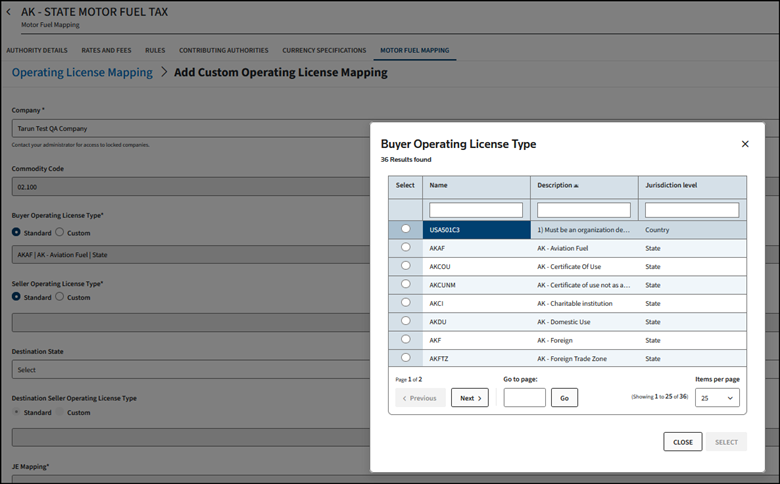Click the Close button in dialog footer
This screenshot has height=484, width=780.
tap(682, 442)
